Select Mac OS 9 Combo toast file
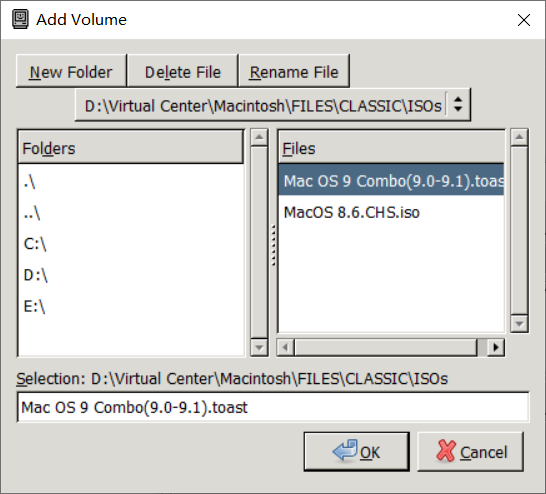Screen dimensions: 546x494 [x=391, y=180]
